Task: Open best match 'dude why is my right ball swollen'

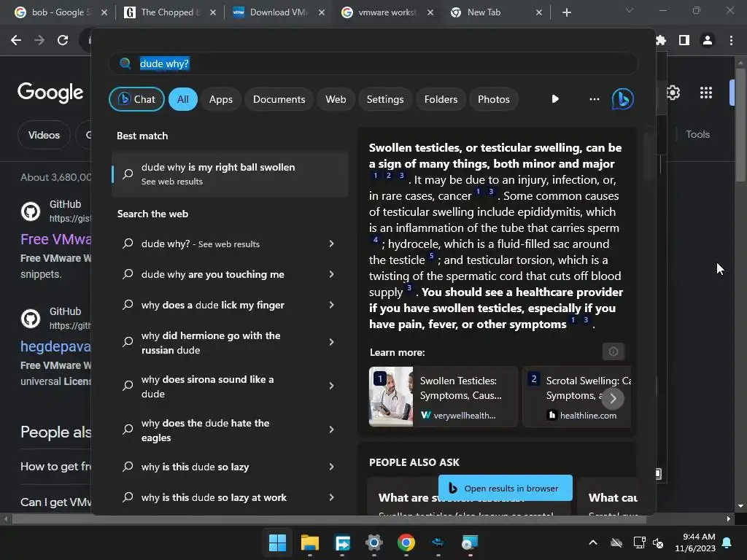Action: 230,174
